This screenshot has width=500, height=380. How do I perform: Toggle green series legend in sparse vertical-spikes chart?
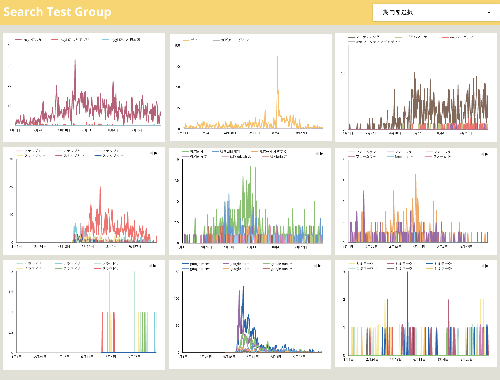[x=68, y=268]
